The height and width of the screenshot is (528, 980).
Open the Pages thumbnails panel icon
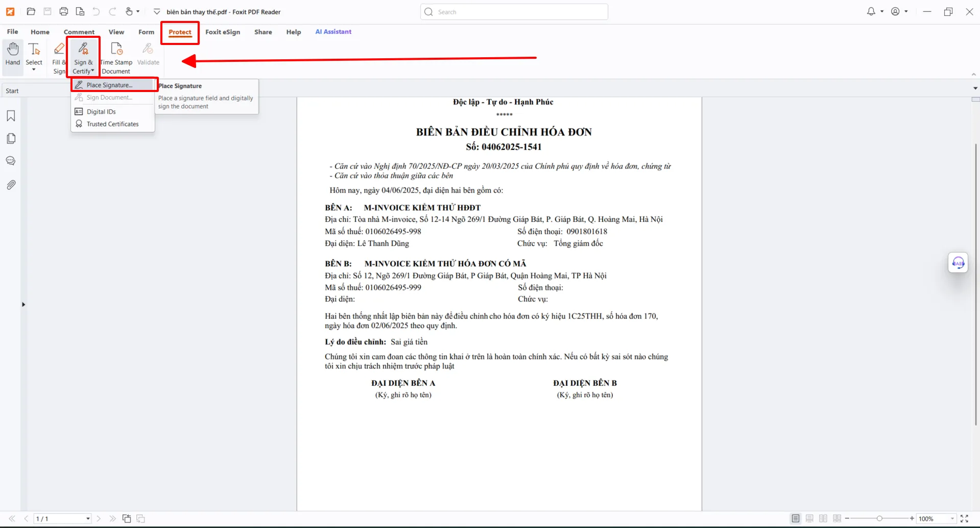(x=11, y=139)
